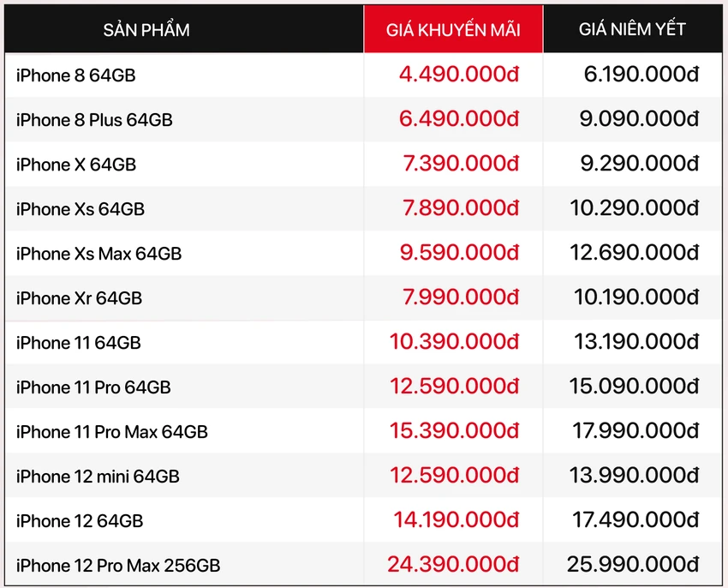Open iPhone Xr 64GB product
The width and height of the screenshot is (728, 588).
(x=79, y=298)
